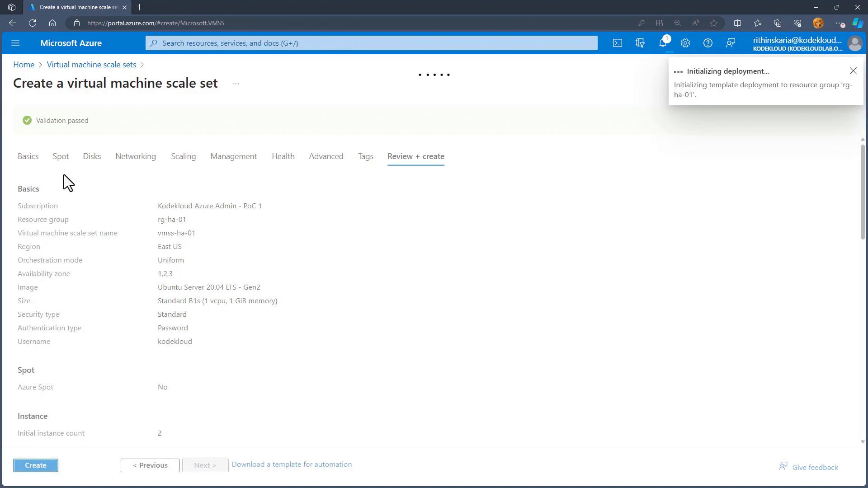
Task: Switch to the Advanced tab
Action: pyautogui.click(x=326, y=156)
